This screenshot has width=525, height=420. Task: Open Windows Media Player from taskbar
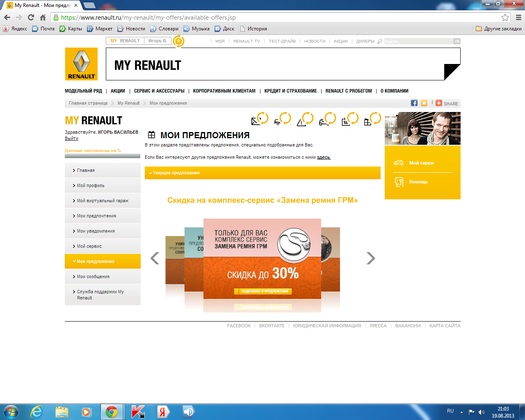pos(87,412)
